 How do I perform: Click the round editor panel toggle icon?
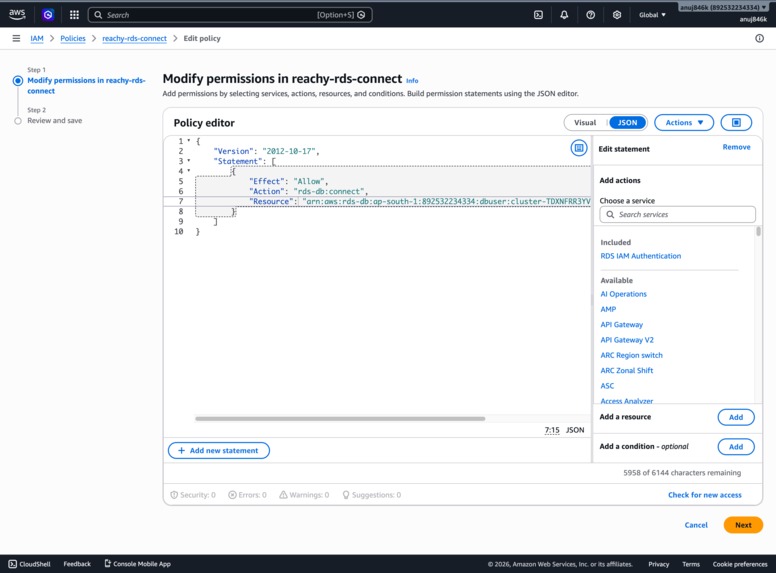coord(579,147)
